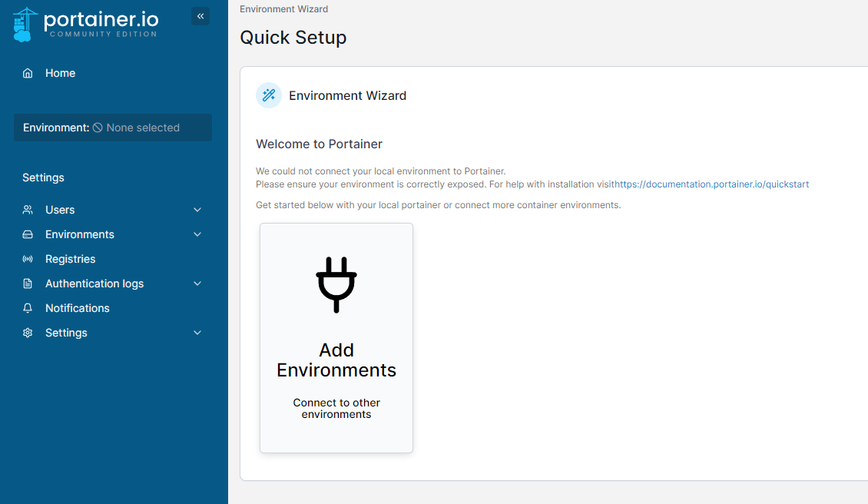Click the Authentication logs document icon
The height and width of the screenshot is (504, 868).
coord(28,283)
